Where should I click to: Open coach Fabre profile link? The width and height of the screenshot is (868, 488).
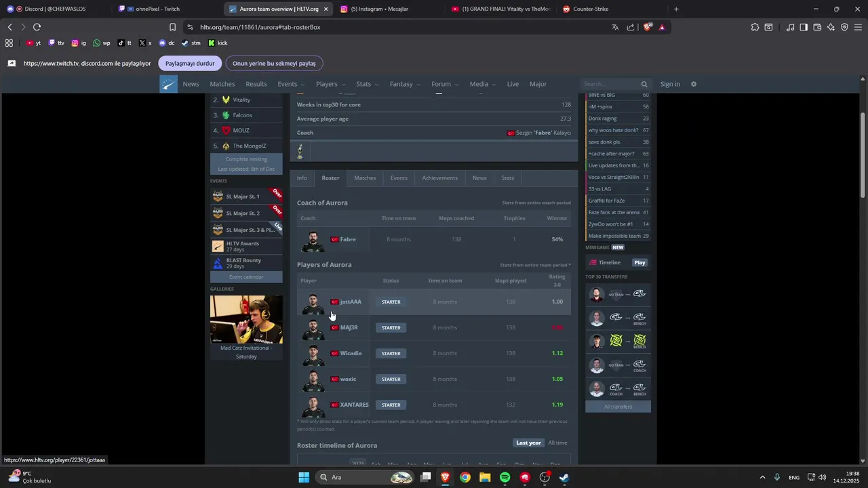coord(348,239)
